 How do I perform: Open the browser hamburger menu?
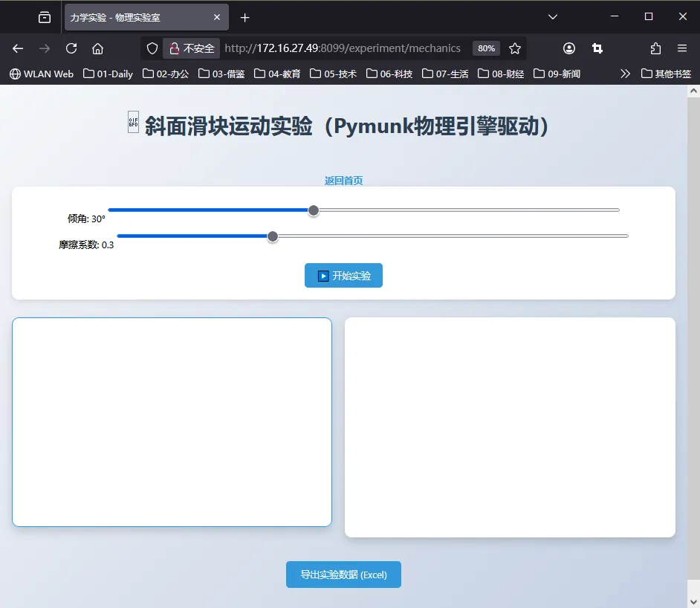[x=681, y=48]
